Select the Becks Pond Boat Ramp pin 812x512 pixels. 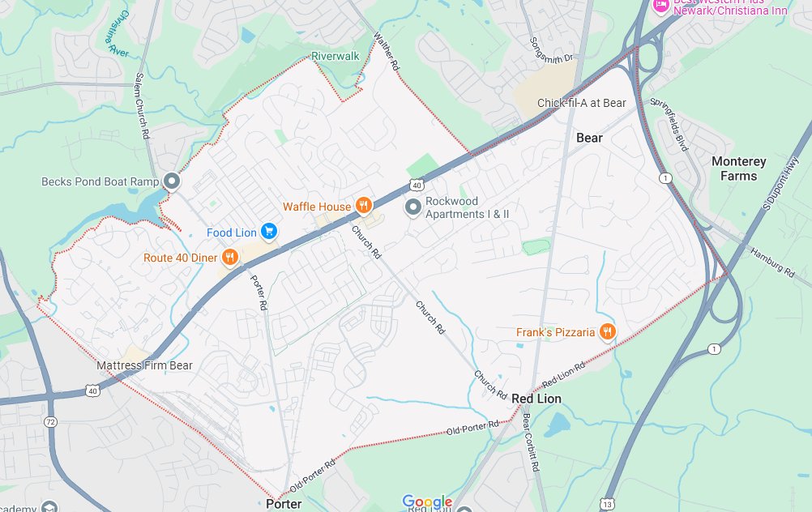[x=172, y=181]
